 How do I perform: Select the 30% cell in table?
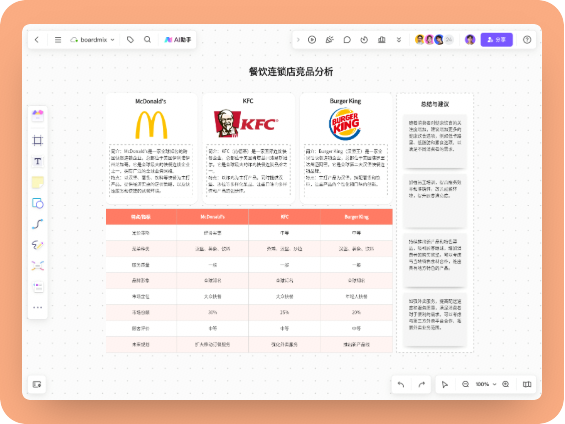point(213,312)
